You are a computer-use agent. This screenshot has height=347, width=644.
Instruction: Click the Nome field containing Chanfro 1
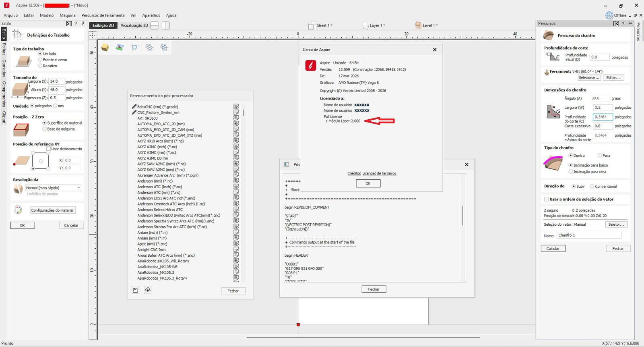(x=589, y=235)
